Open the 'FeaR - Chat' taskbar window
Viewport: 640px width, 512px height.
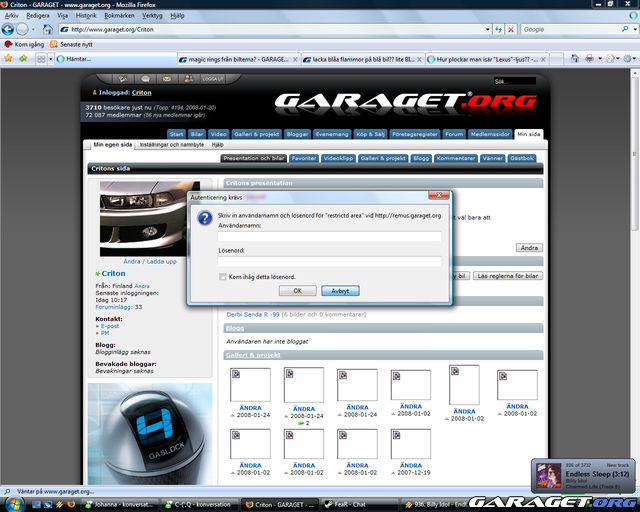359,505
